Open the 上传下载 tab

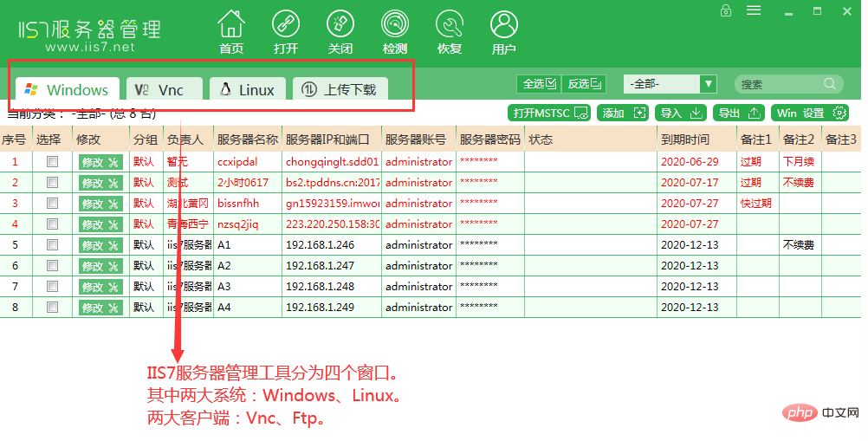click(340, 89)
